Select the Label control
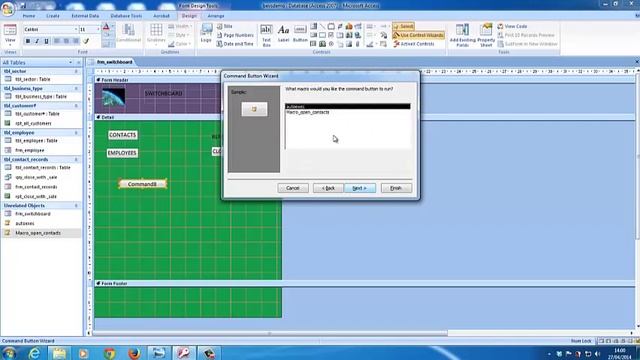 click(x=283, y=33)
